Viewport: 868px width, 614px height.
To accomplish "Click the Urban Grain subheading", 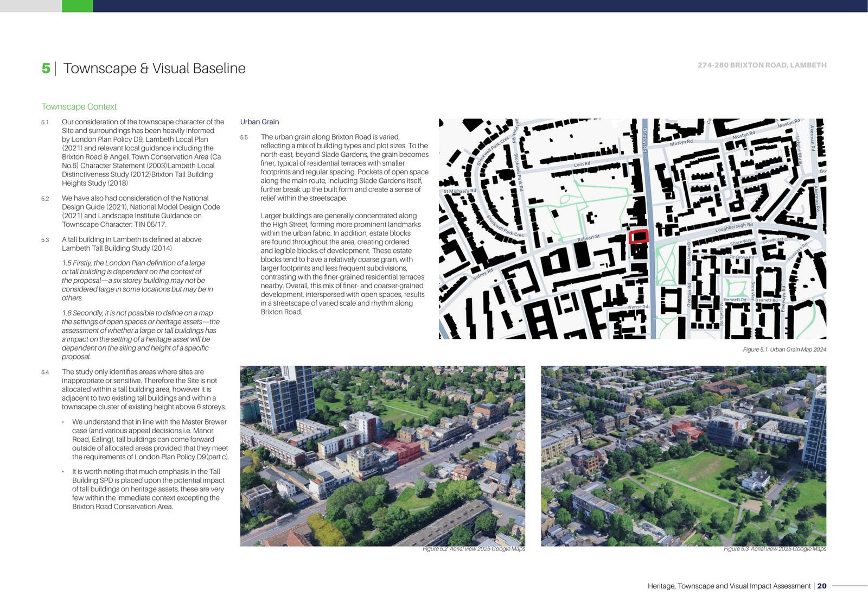I will (259, 122).
